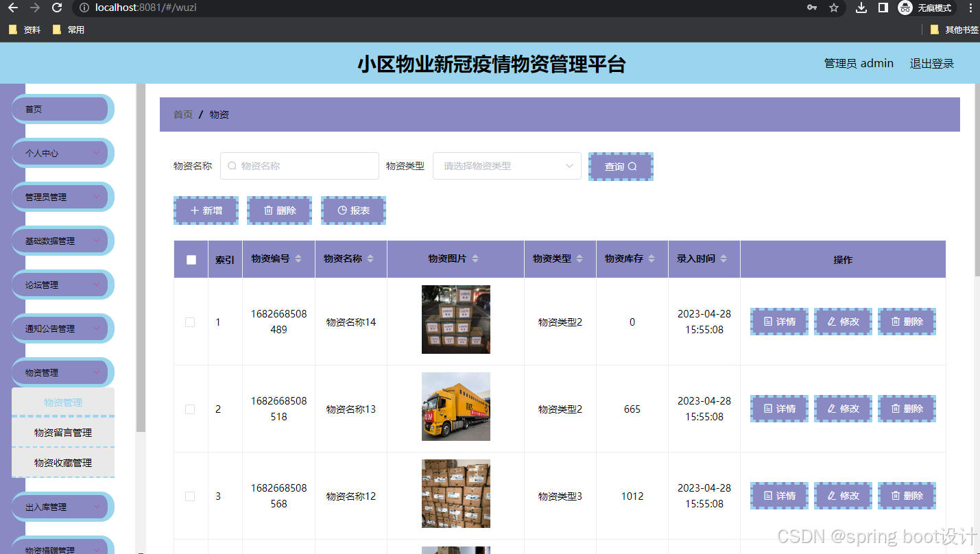
Task: Click sort arrows next to 物资库存 header
Action: coord(652,258)
